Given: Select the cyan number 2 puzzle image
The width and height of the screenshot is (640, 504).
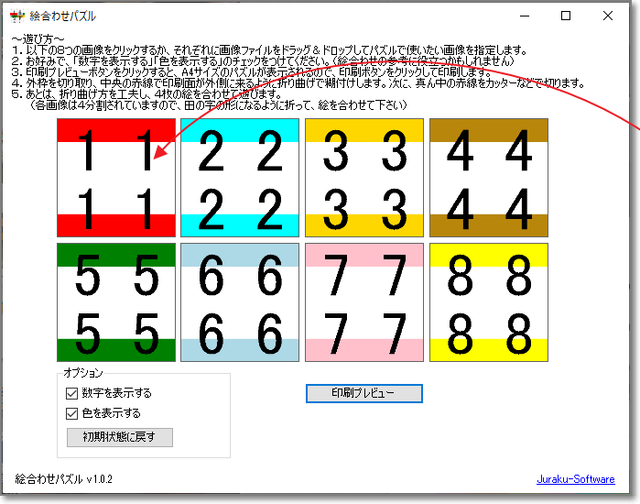Looking at the screenshot, I should pyautogui.click(x=240, y=178).
